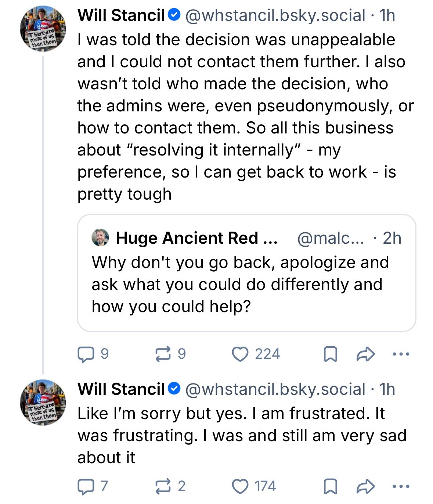Open more options on second post
The width and height of the screenshot is (433, 504).
tap(401, 486)
